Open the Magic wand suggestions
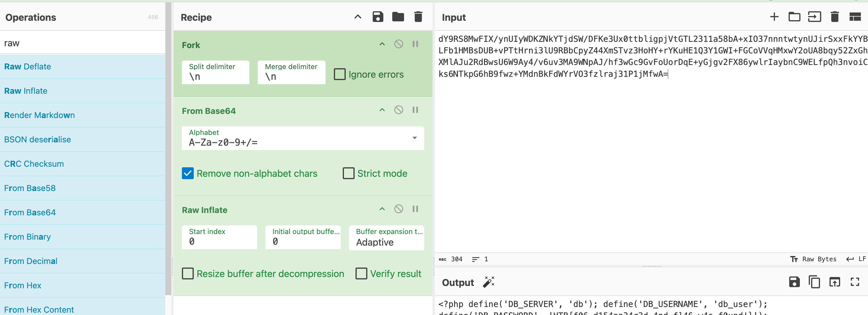 tap(489, 282)
